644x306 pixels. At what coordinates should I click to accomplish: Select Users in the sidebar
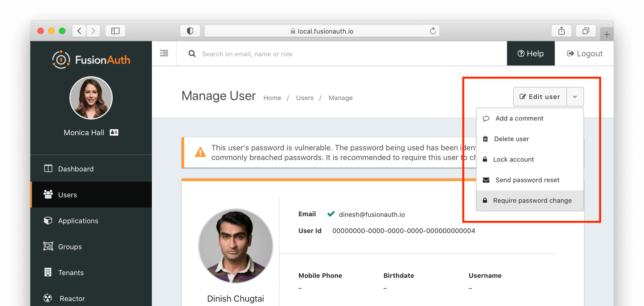tap(91, 194)
